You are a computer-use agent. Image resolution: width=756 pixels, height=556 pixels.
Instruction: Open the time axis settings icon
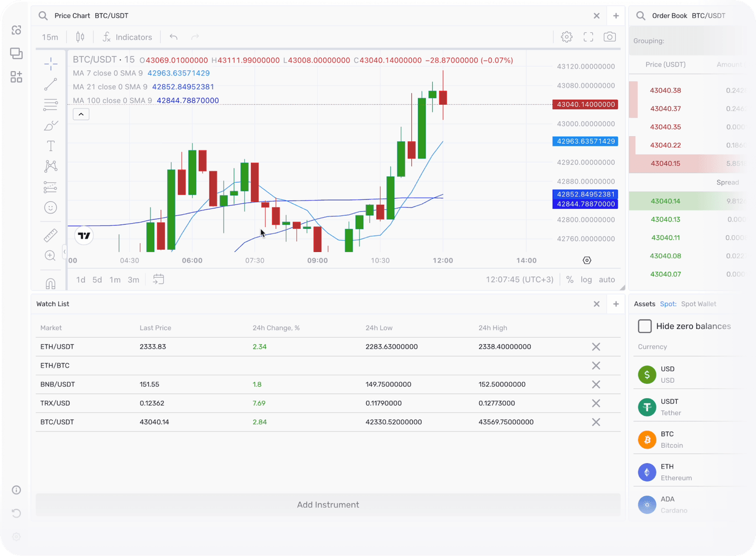(x=587, y=260)
